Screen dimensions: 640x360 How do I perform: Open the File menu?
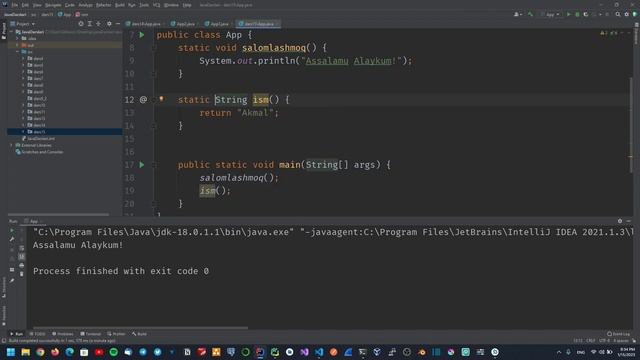coord(15,5)
